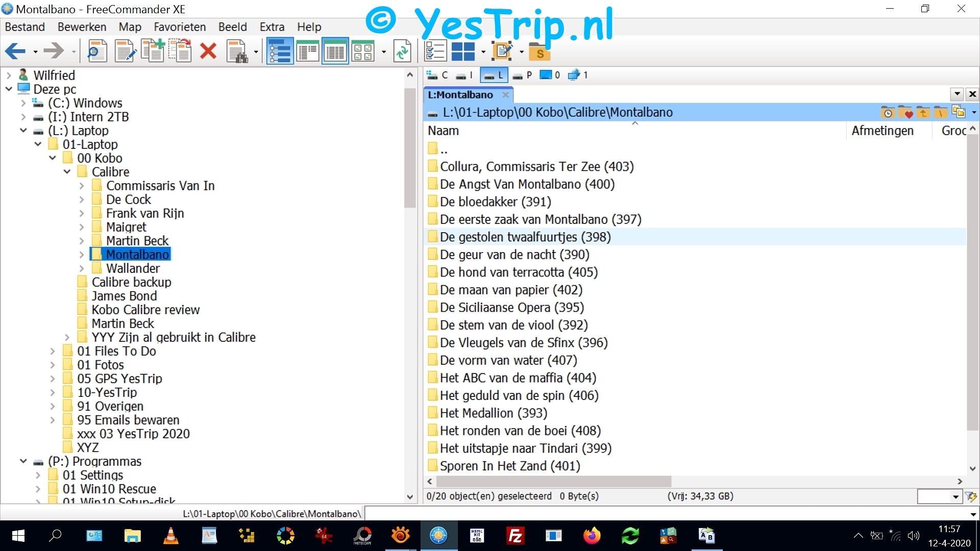Click the horizontal scrollbar of file list
The height and width of the screenshot is (551, 980).
(553, 482)
